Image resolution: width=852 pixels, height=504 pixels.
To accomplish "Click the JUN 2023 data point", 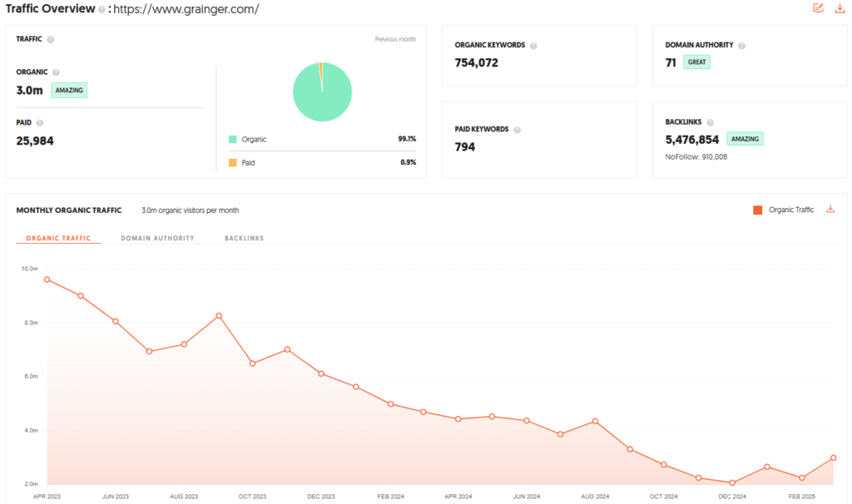I will pos(116,322).
